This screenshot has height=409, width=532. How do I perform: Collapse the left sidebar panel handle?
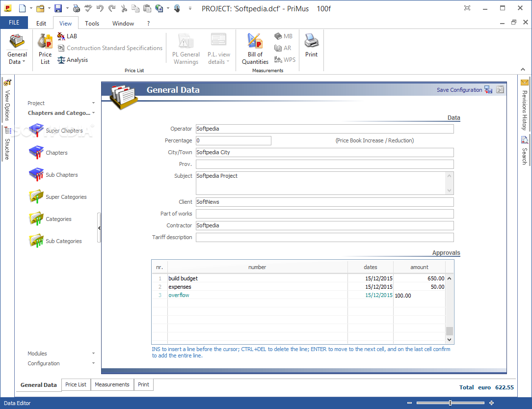(x=99, y=228)
